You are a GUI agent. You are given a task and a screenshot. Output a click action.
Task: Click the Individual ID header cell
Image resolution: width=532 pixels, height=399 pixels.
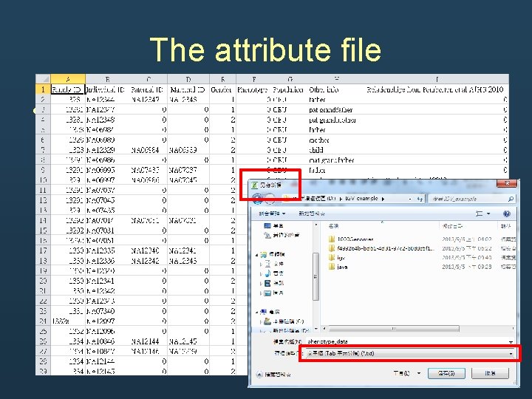pyautogui.click(x=107, y=89)
